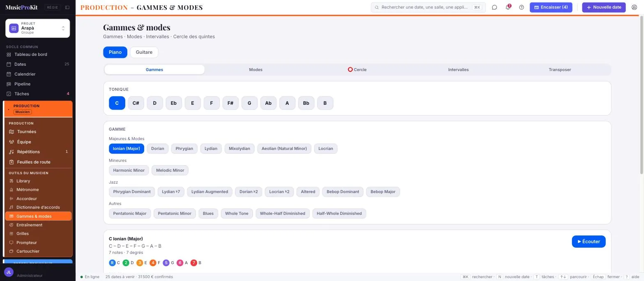Select tonic Bb

pos(306,103)
